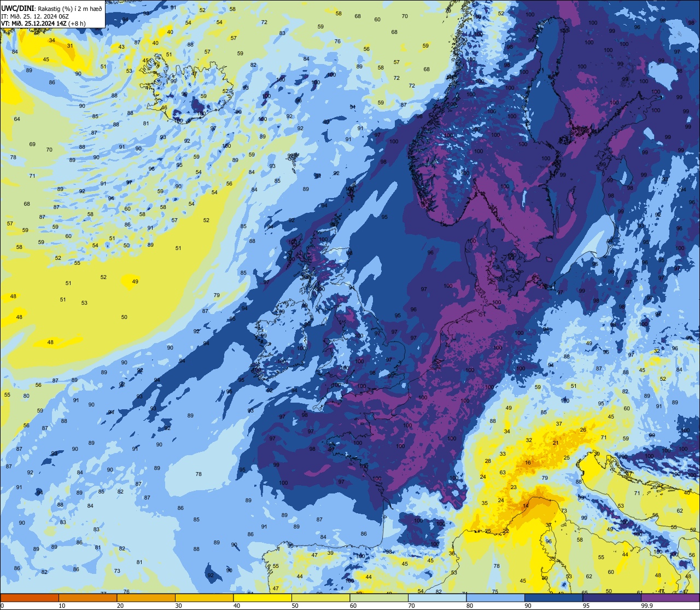Viewport: 700px width, 610px height.
Task: Click the humidity value 16 on the map
Action: point(528,463)
